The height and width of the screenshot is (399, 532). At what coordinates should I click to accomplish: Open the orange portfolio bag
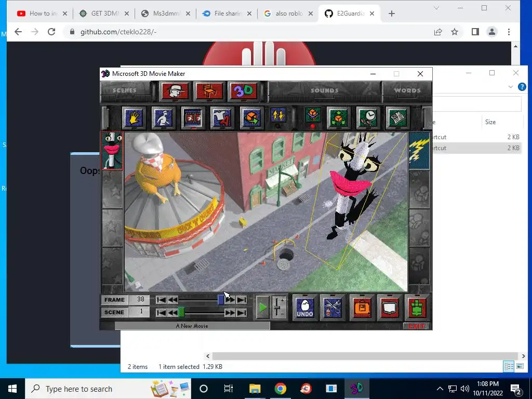point(362,308)
